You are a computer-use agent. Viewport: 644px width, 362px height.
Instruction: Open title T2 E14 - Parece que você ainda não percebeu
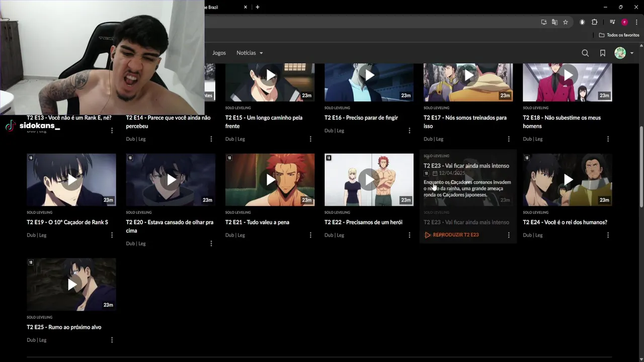pyautogui.click(x=168, y=122)
